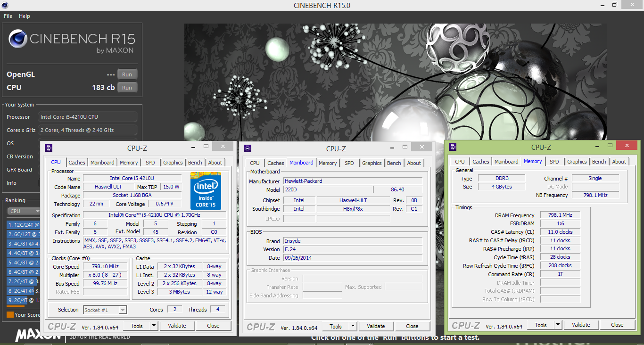
Task: Click Tools button in first CPU-Z window
Action: click(x=137, y=326)
